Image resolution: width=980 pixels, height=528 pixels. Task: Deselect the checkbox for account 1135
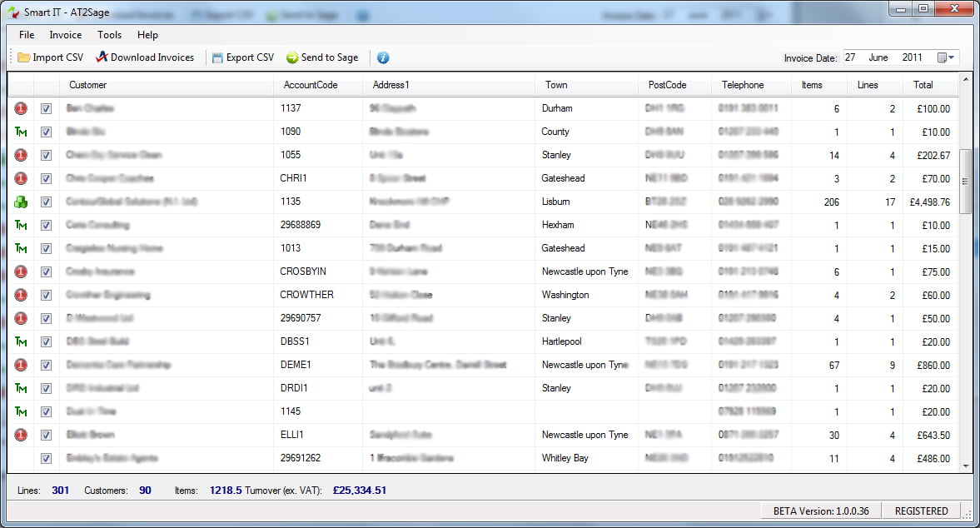(47, 202)
